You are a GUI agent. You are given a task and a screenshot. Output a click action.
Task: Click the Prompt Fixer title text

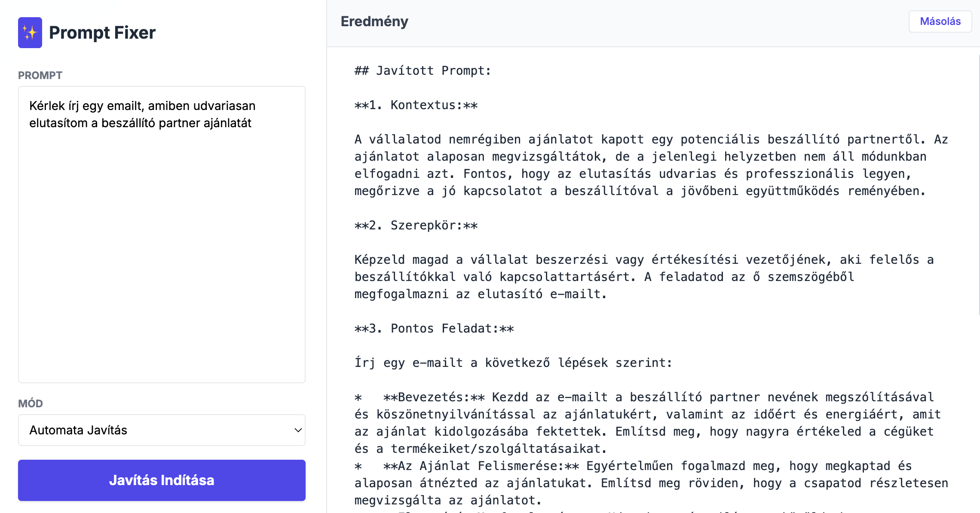coord(102,33)
